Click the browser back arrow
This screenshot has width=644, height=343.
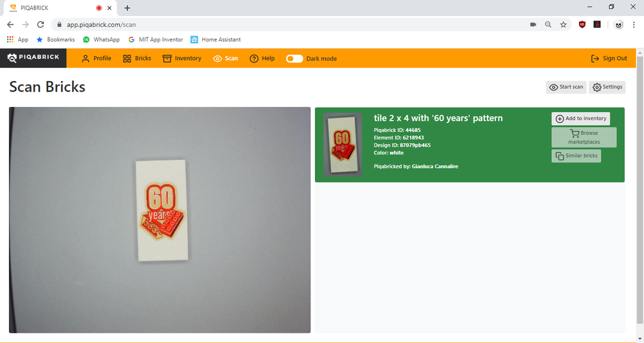click(x=10, y=24)
